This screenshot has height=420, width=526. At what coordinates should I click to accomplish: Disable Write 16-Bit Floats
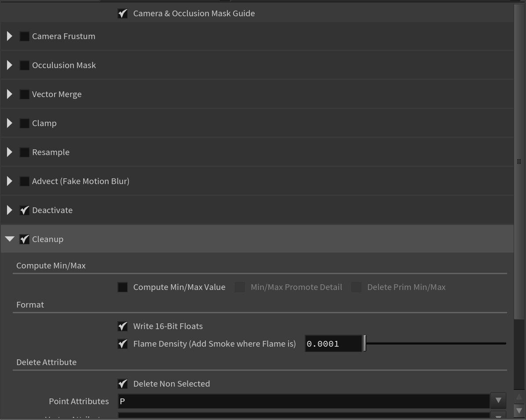[x=123, y=326]
